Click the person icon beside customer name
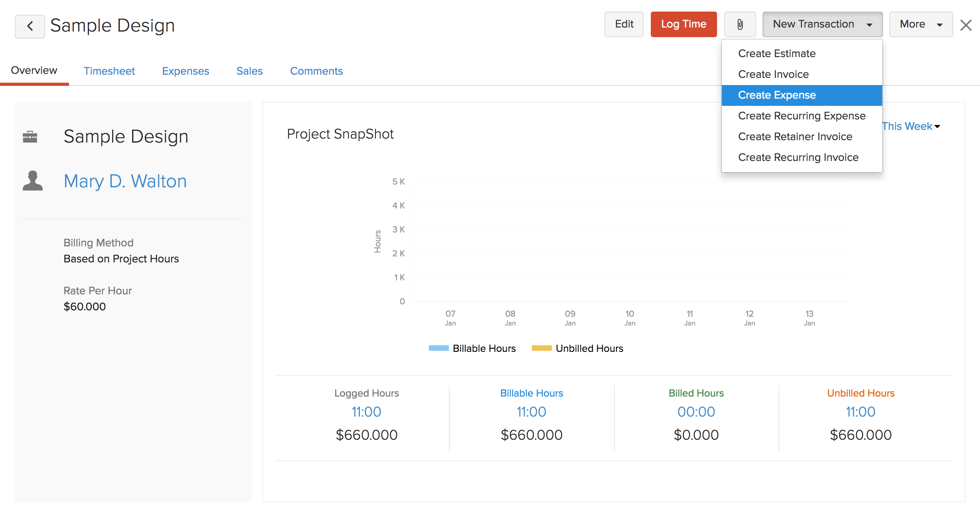Screen dimensions: 980x512 point(33,181)
